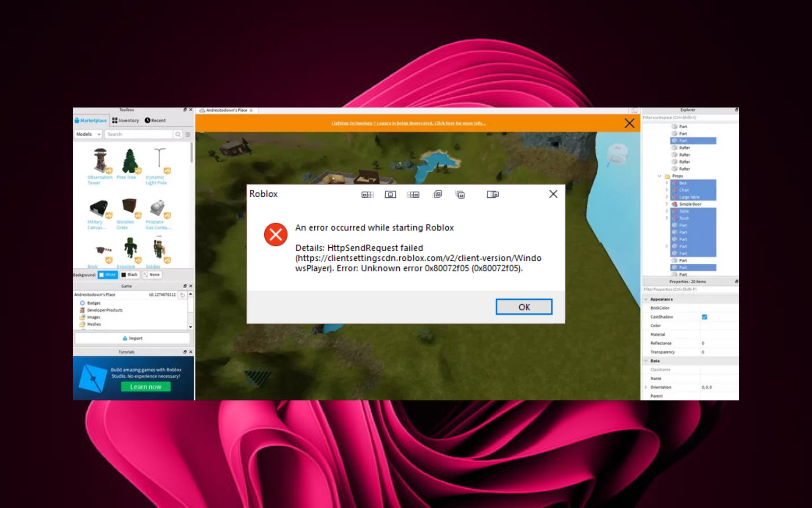The image size is (812, 508).
Task: Select the Observation Tower model
Action: coord(100,166)
